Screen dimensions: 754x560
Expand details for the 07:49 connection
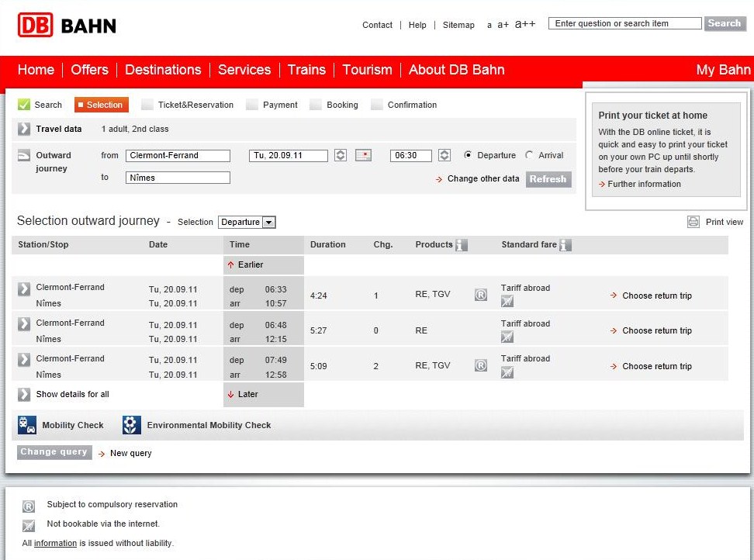23,360
